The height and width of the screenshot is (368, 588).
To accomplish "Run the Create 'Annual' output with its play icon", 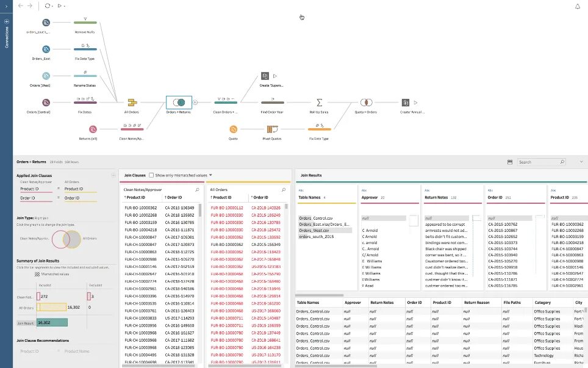I will (x=415, y=103).
